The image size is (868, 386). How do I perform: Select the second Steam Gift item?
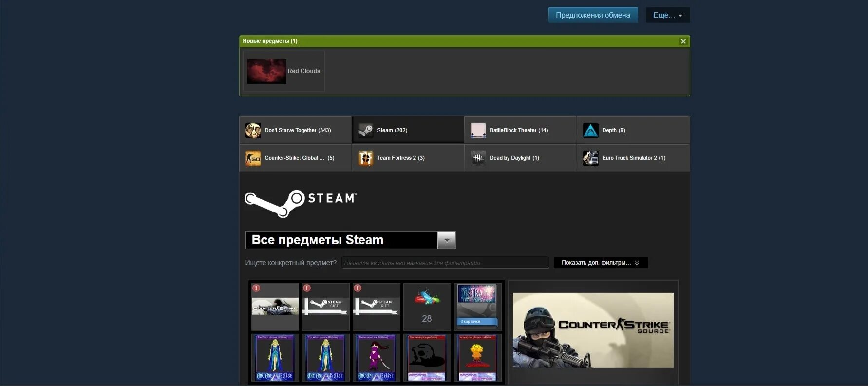click(x=377, y=307)
